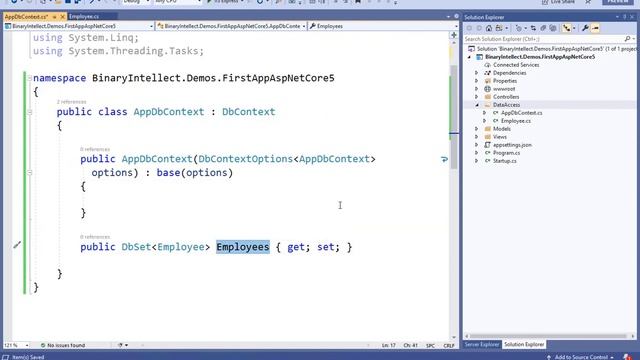Click the highlighted Employees identifier

243,247
